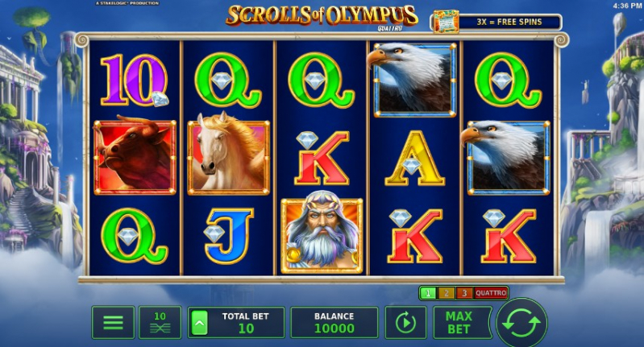Screen dimensions: 644x347
Task: Click the yellow A symbol
Action: click(415, 158)
